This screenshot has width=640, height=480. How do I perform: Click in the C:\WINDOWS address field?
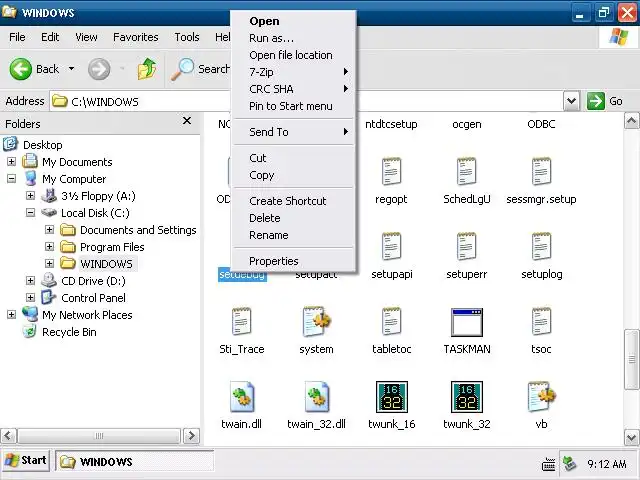point(306,101)
